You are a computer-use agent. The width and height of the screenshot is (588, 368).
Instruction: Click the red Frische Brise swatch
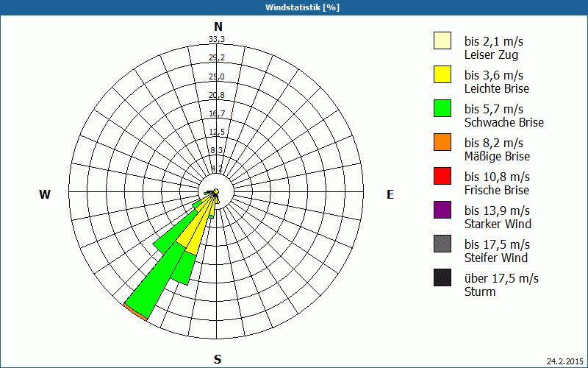(442, 176)
